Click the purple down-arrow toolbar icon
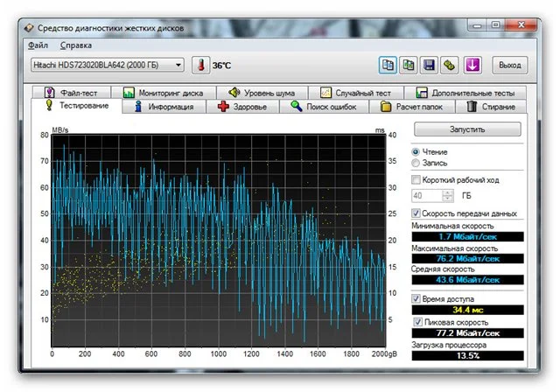This screenshot has width=560, height=392. 472,65
